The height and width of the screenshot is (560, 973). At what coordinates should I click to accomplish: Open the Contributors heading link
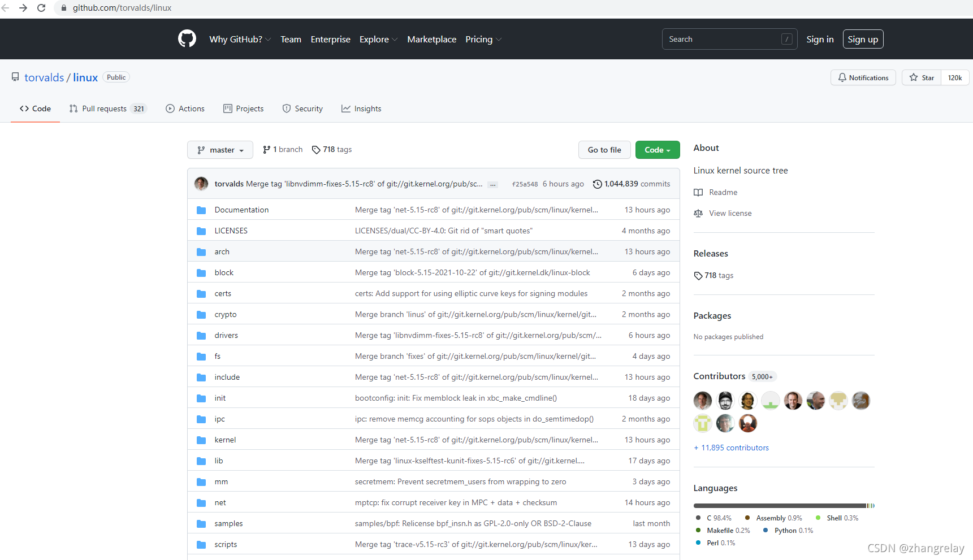pyautogui.click(x=719, y=376)
